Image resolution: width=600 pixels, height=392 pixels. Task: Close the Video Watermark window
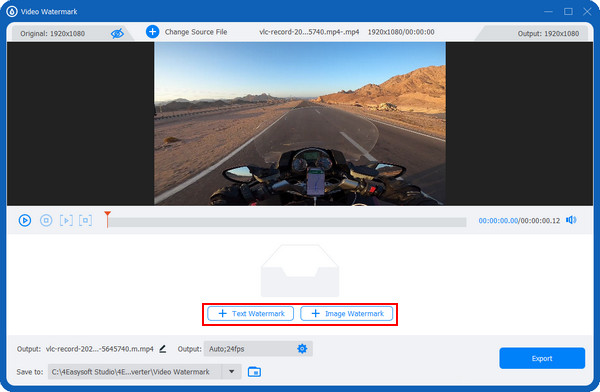588,12
